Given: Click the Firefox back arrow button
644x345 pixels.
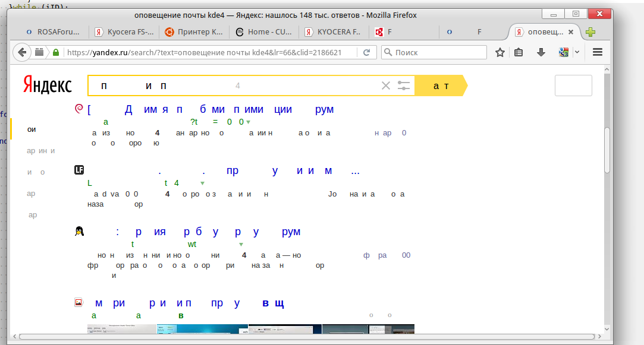Looking at the screenshot, I should pos(22,52).
